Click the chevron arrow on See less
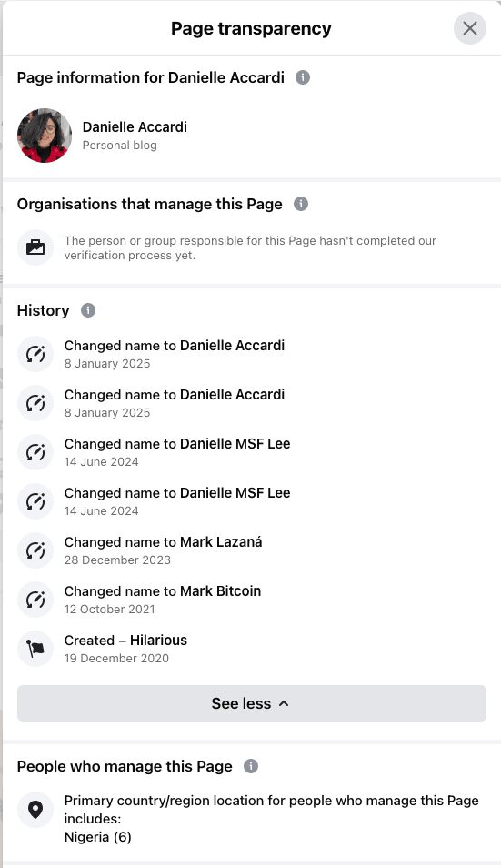This screenshot has width=501, height=868. [x=284, y=703]
